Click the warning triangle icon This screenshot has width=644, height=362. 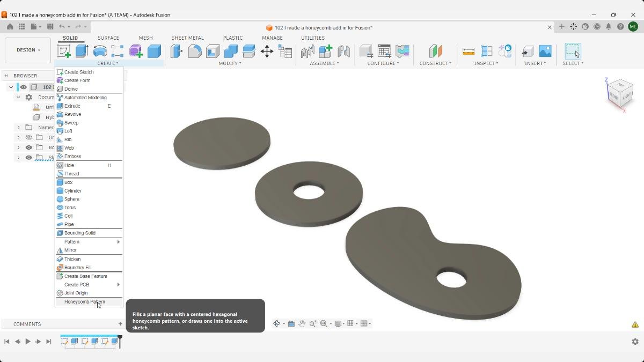coord(635,324)
